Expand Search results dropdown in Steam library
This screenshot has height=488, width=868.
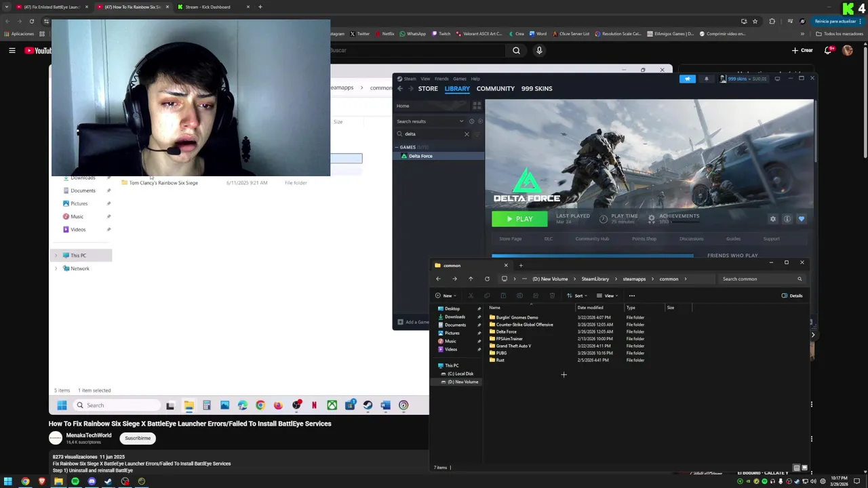pyautogui.click(x=462, y=121)
